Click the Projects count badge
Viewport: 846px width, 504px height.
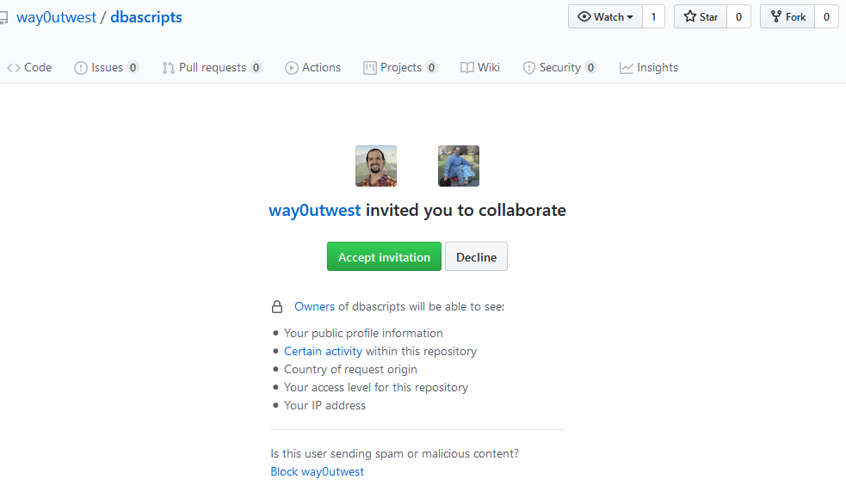click(431, 67)
